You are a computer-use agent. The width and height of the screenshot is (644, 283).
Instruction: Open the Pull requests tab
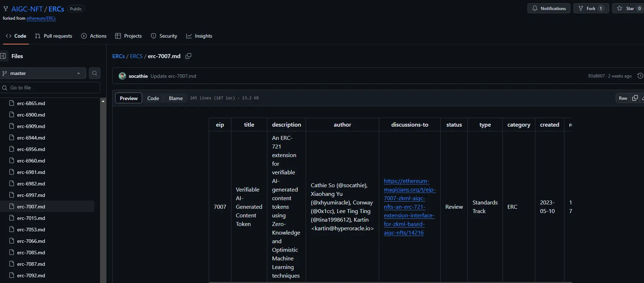pos(53,36)
